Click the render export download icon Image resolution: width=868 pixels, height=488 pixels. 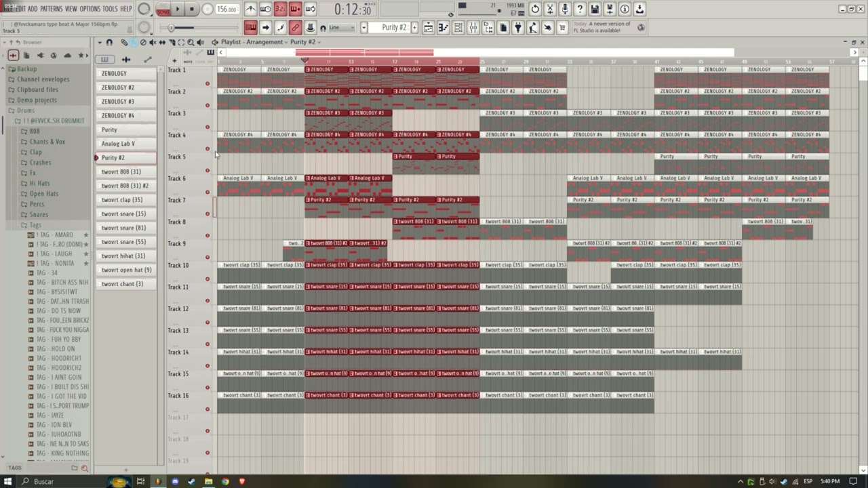[639, 9]
